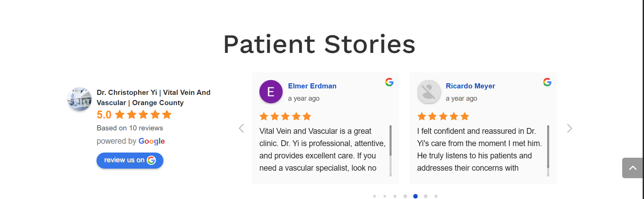Viewport: 644px width, 199px height.
Task: Click Elmer Erdman's purple E avatar
Action: tap(271, 92)
